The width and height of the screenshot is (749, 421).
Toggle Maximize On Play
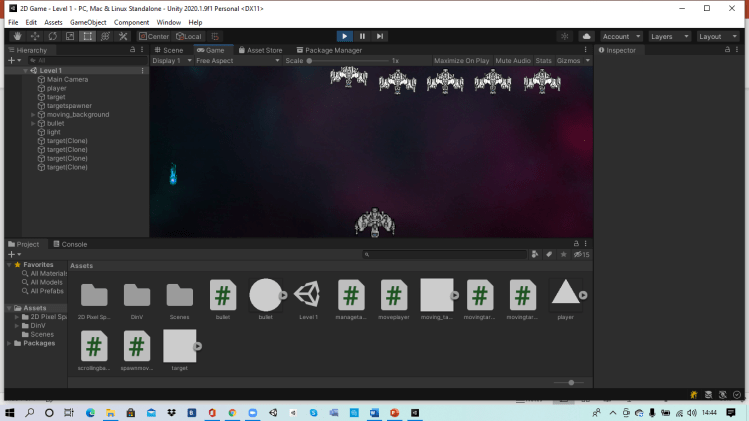pos(461,61)
